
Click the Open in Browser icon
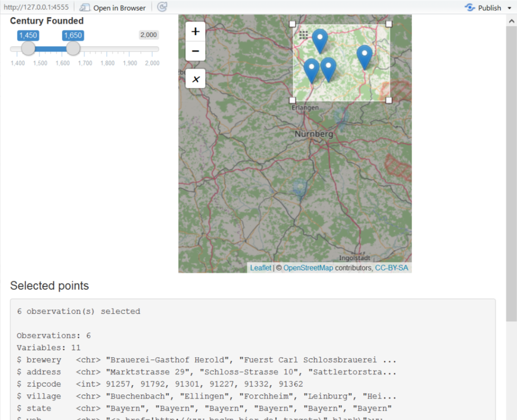[86, 8]
